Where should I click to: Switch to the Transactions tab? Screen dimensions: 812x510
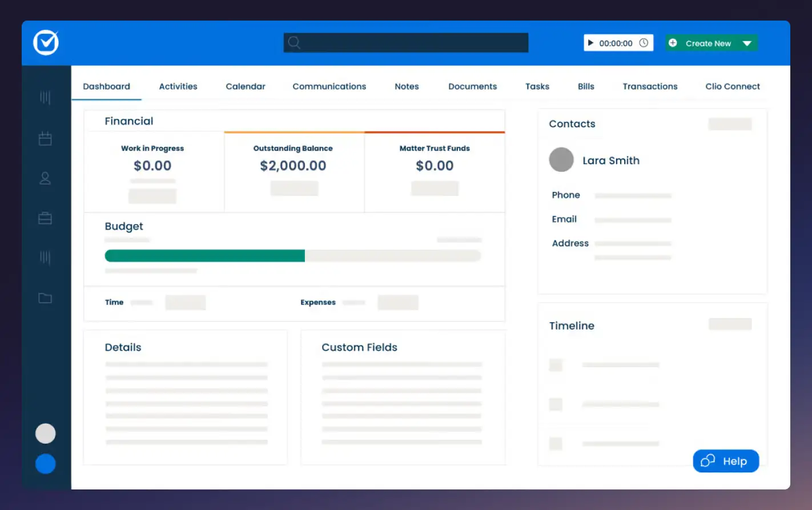(x=650, y=86)
